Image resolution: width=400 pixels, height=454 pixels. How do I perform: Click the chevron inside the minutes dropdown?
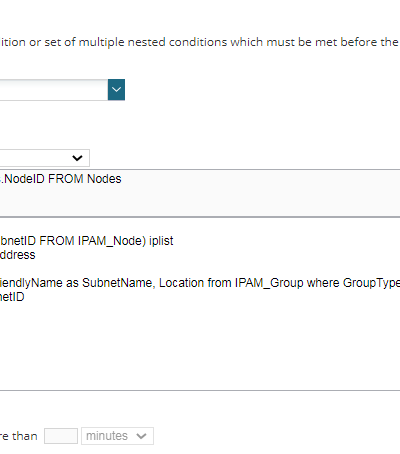coord(141,436)
